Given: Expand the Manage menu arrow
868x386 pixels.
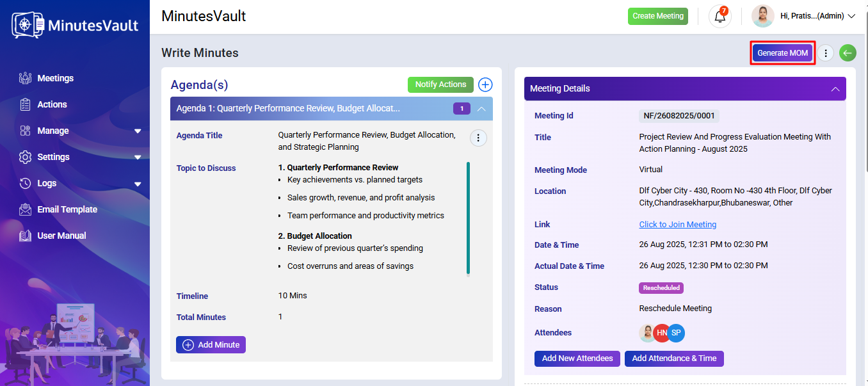Looking at the screenshot, I should 138,131.
